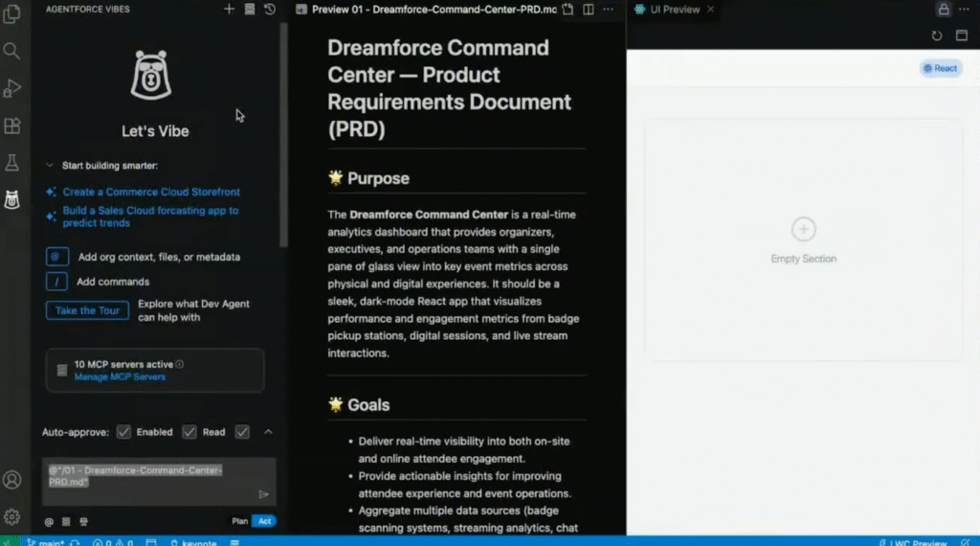Open the Search view in activity bar

point(12,51)
